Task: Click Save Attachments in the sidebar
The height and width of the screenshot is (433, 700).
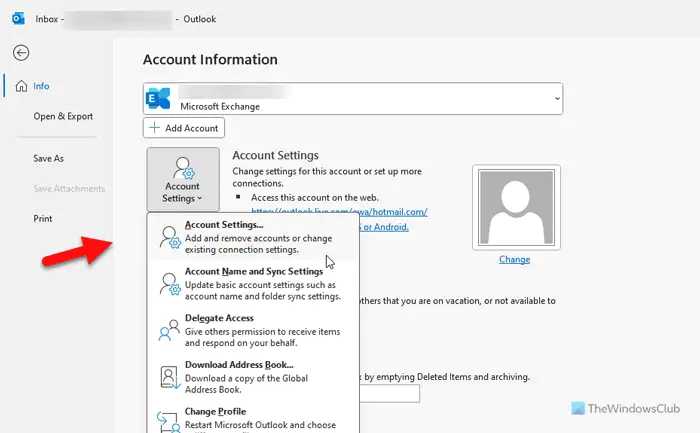Action: pos(69,188)
